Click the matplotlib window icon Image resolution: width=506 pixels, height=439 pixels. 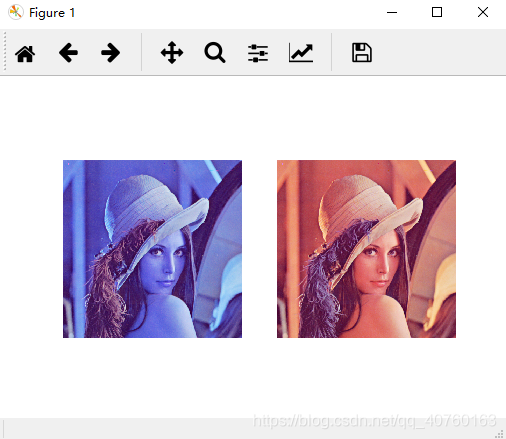click(15, 12)
